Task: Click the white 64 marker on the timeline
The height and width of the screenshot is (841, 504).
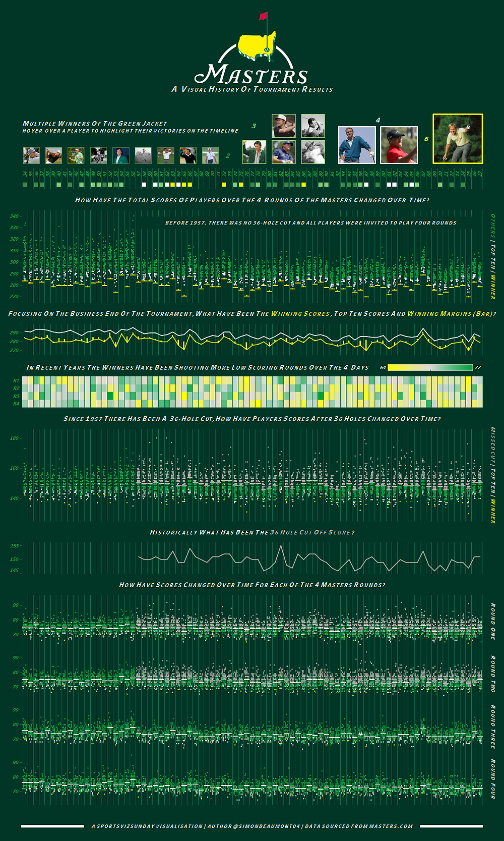Action: pos(178,185)
